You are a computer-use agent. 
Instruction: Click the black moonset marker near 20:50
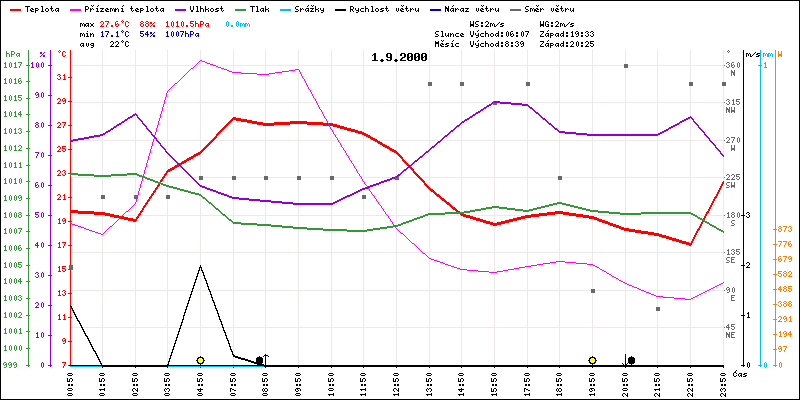(x=631, y=360)
